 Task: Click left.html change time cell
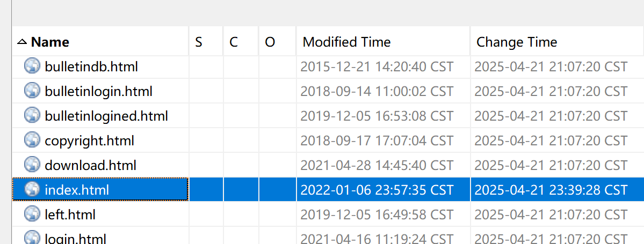pyautogui.click(x=551, y=215)
